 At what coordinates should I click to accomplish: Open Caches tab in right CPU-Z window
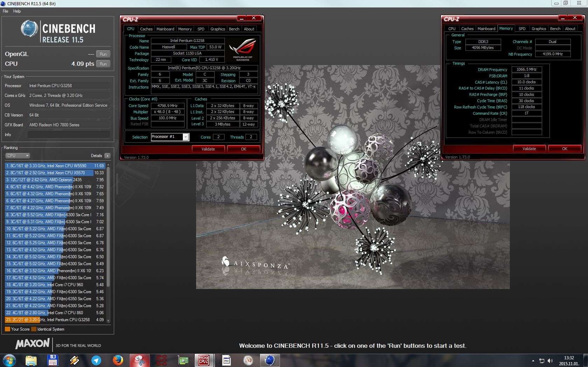coord(467,29)
